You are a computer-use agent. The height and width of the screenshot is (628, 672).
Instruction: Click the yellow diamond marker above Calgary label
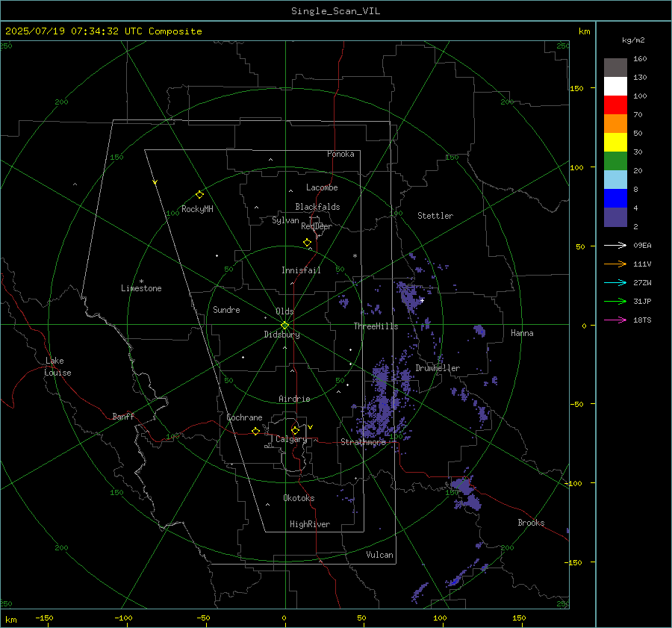295,430
